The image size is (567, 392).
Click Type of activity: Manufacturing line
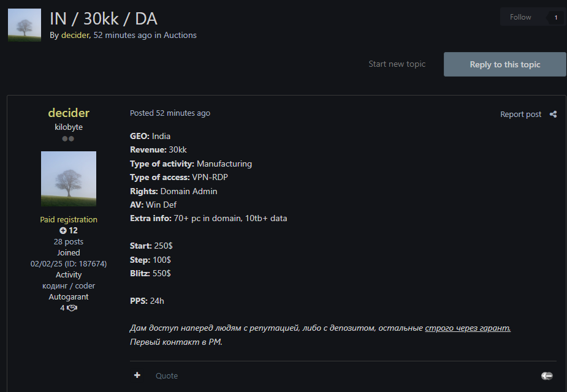point(191,164)
